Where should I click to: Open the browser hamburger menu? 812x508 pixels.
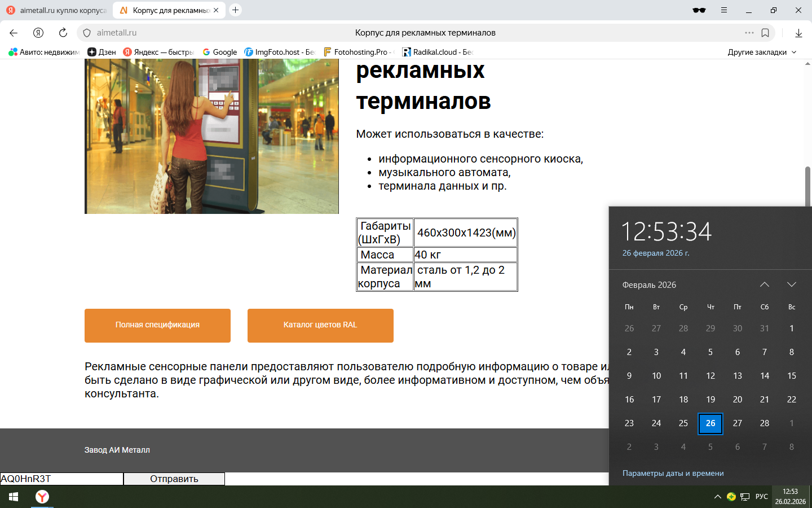[724, 10]
